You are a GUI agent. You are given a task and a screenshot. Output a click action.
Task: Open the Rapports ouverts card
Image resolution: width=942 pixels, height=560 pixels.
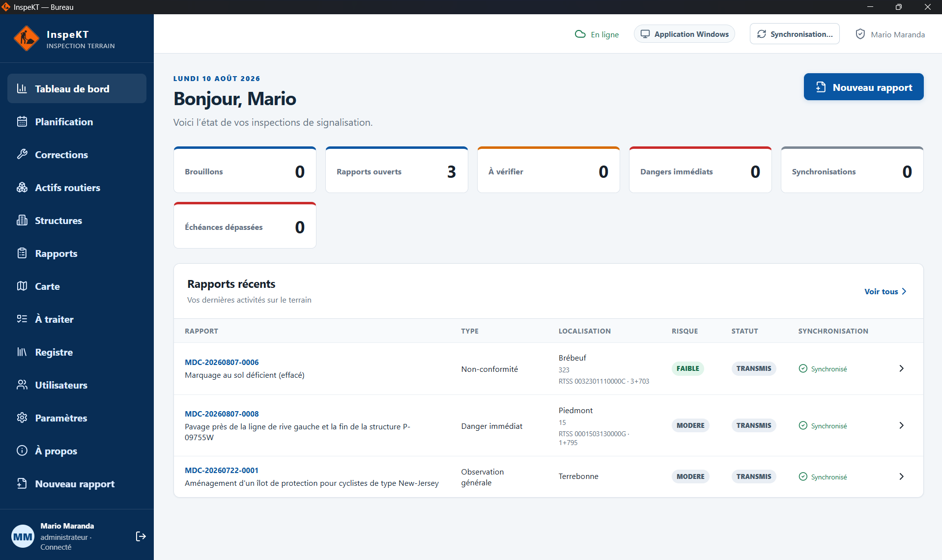[397, 170]
